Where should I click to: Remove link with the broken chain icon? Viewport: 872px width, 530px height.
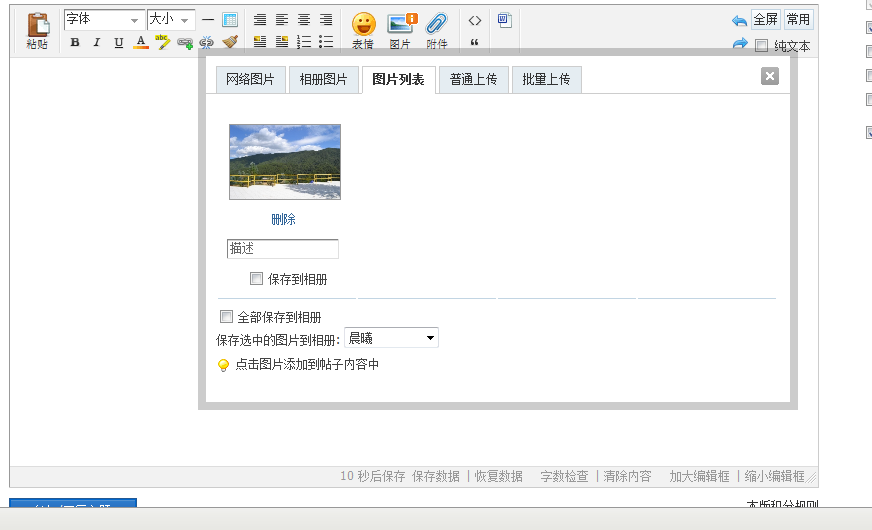click(x=206, y=42)
